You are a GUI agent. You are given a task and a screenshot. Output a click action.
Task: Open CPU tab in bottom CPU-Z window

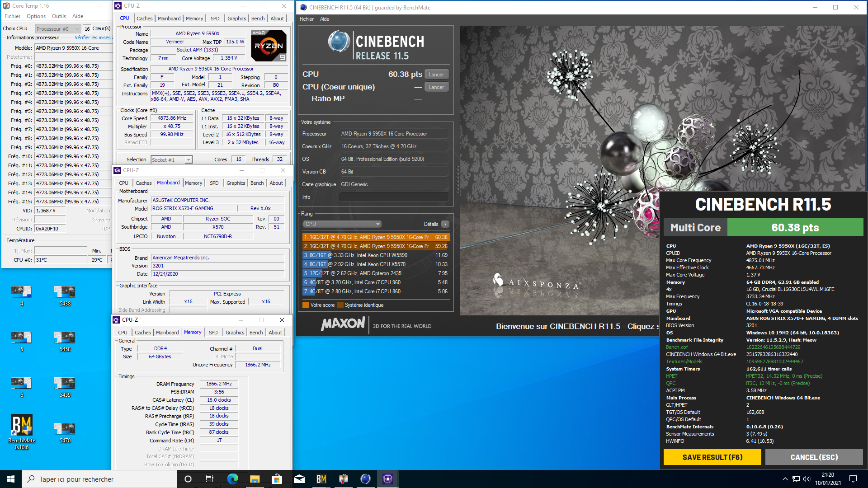pos(123,333)
